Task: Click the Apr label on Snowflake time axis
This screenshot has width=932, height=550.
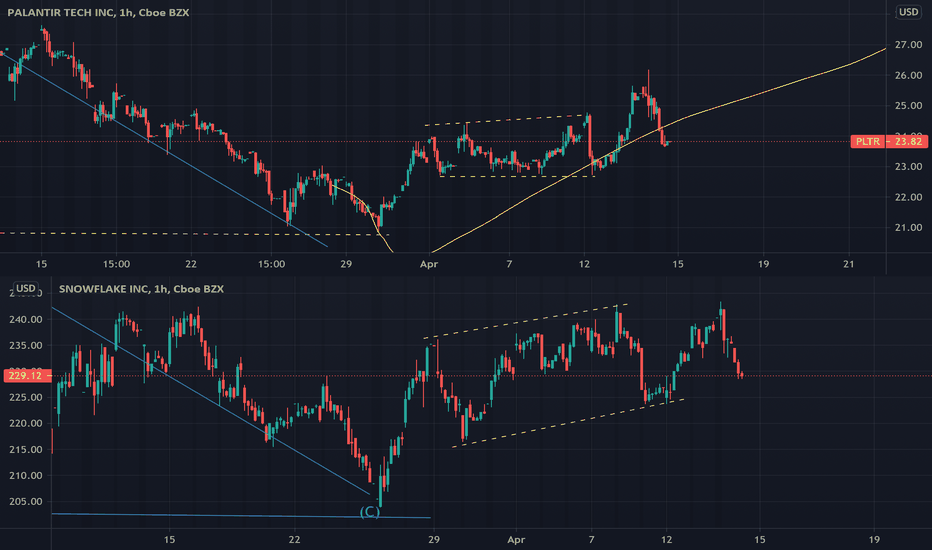Action: (x=516, y=540)
